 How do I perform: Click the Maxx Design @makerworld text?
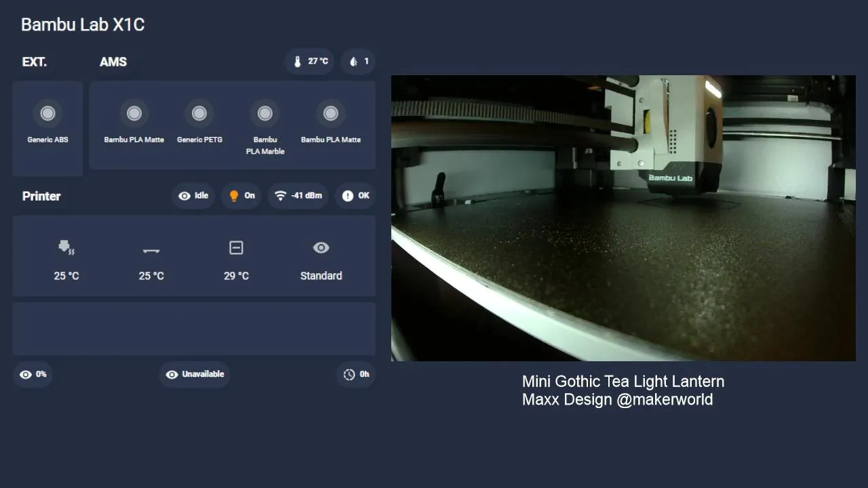[x=617, y=399]
